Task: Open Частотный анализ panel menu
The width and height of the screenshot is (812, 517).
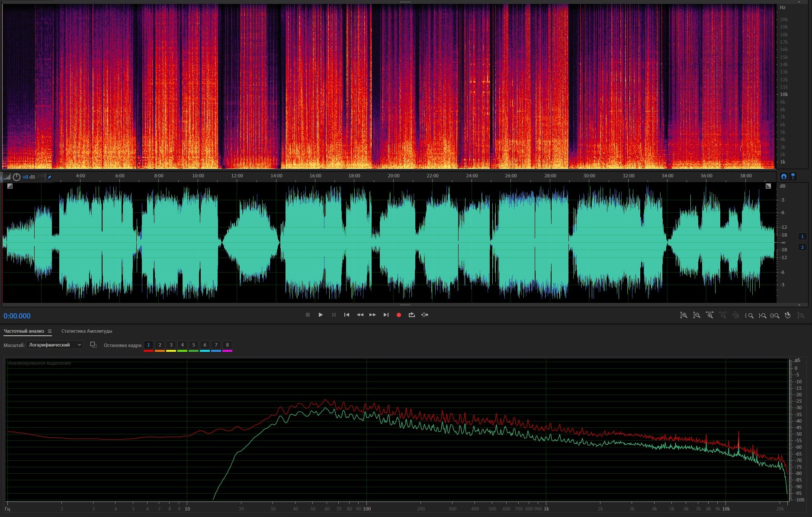Action: tap(50, 331)
